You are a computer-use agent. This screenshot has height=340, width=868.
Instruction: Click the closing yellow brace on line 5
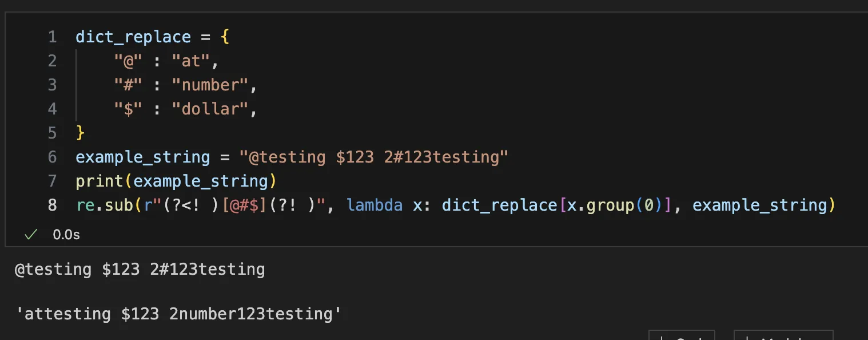(80, 133)
